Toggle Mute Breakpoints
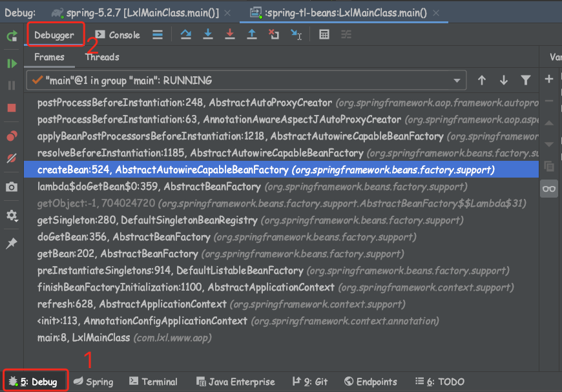 click(12, 158)
